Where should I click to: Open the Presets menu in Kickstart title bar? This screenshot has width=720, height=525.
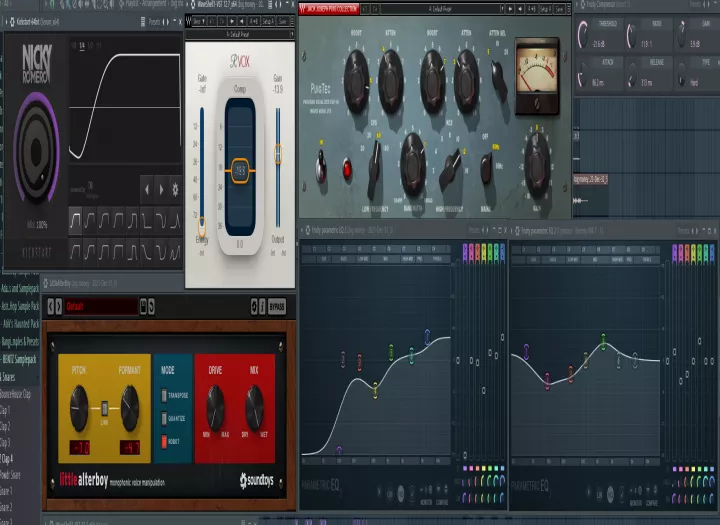pos(154,22)
